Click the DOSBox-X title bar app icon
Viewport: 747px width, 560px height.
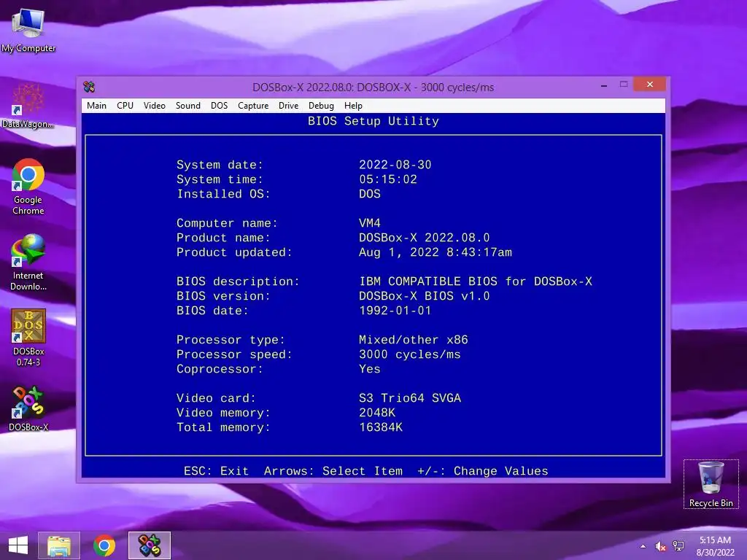[89, 87]
